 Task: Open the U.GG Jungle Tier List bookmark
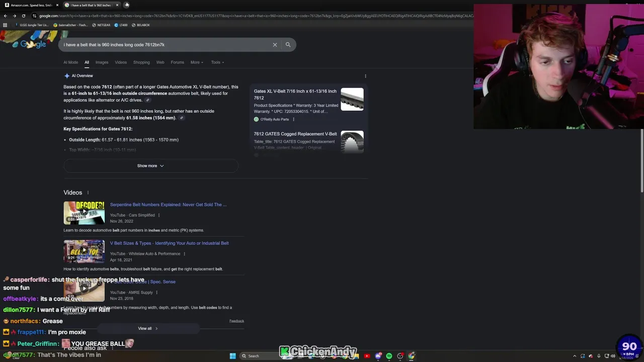click(x=32, y=25)
